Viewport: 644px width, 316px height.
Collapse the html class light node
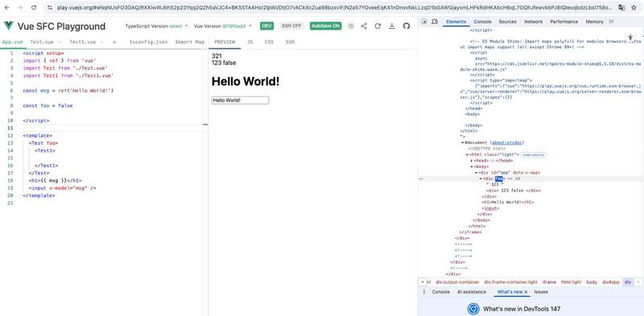(x=468, y=154)
